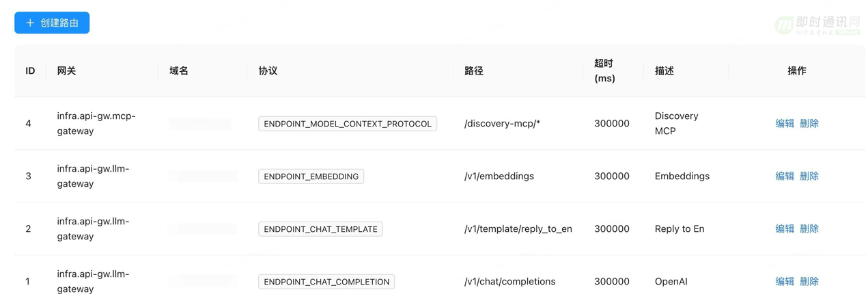Select the /discovery-mcp/* path cell
This screenshot has width=868, height=303.
coord(502,123)
